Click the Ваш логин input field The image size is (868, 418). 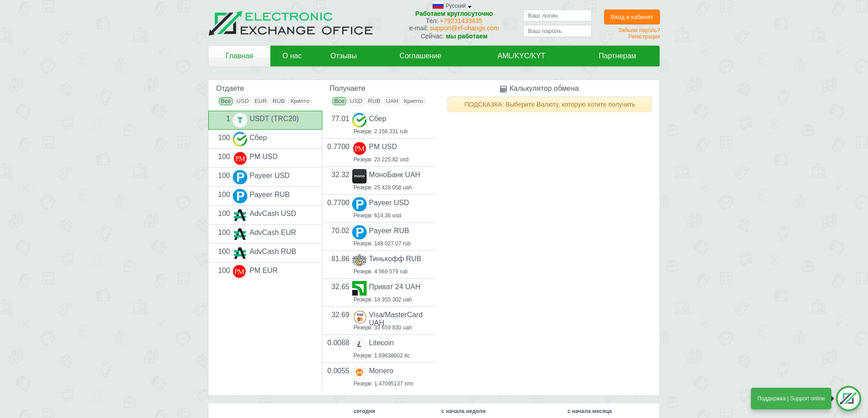click(x=557, y=15)
